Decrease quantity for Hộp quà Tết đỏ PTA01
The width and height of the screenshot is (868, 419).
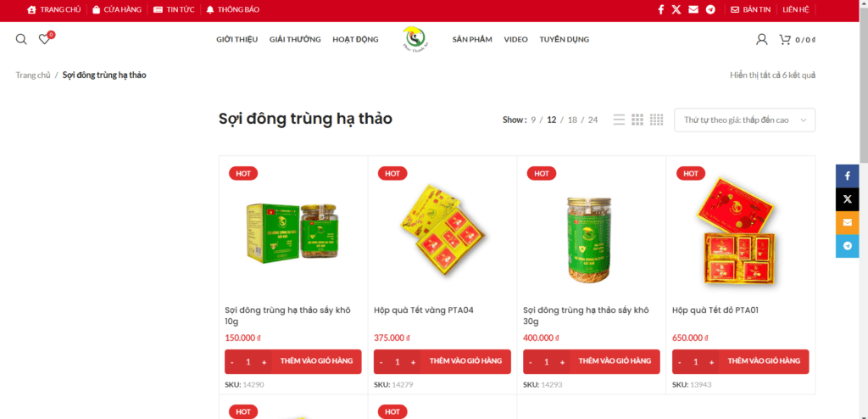(x=680, y=362)
